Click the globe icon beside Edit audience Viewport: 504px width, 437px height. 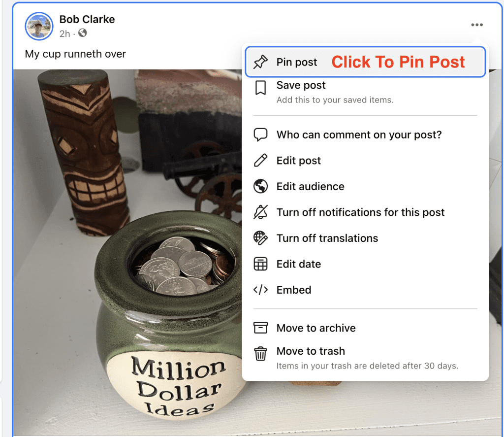coord(260,186)
